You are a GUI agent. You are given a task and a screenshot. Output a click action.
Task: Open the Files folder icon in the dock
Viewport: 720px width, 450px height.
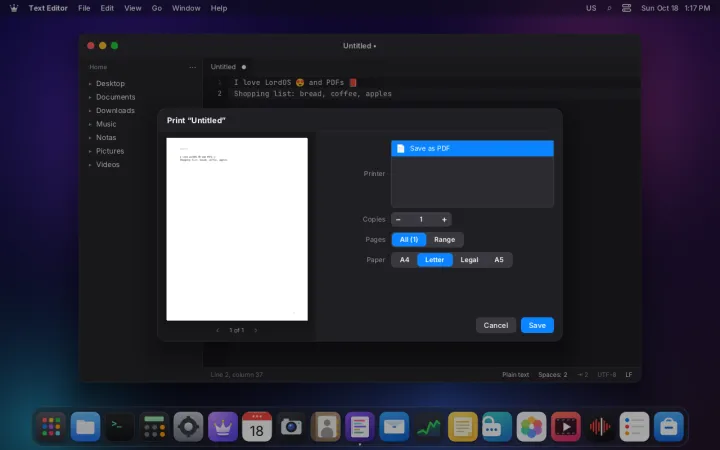[x=85, y=427]
